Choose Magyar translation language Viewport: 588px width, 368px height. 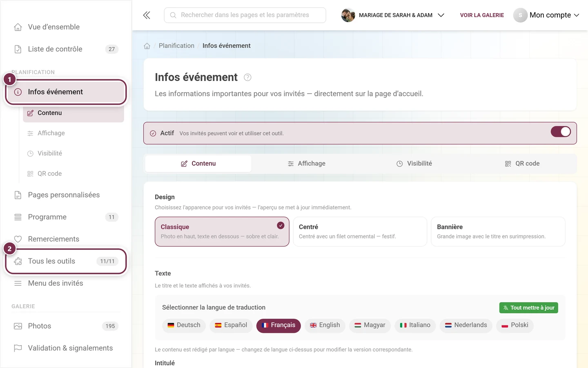click(x=370, y=325)
